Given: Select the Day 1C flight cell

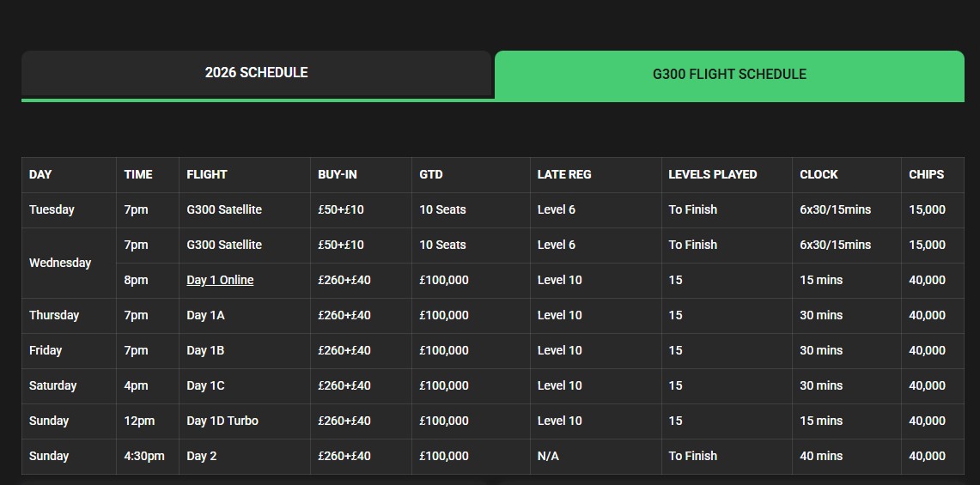Looking at the screenshot, I should tap(205, 385).
